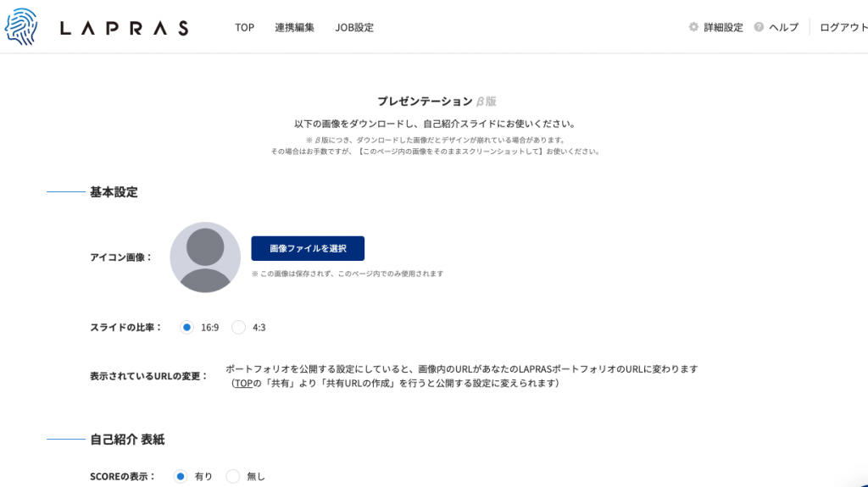868x487 pixels.
Task: Click the LAPRAS fingerprint logo icon
Action: coord(21,26)
